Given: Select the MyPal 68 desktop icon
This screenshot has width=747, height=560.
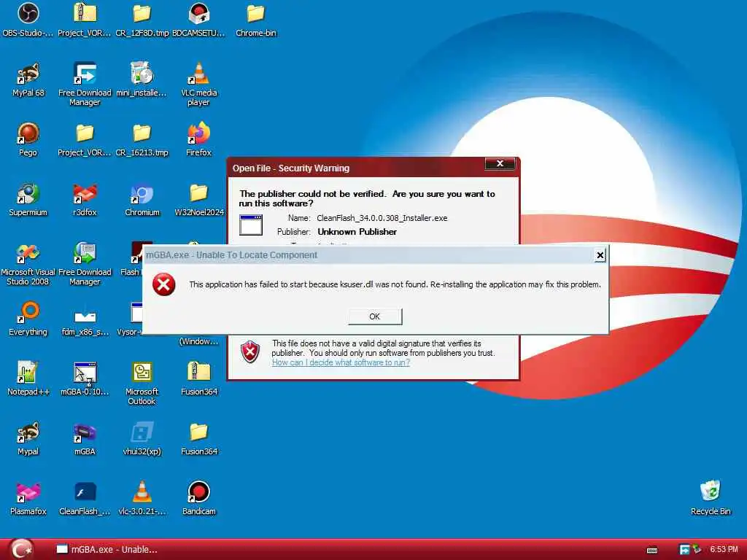Looking at the screenshot, I should 28,79.
